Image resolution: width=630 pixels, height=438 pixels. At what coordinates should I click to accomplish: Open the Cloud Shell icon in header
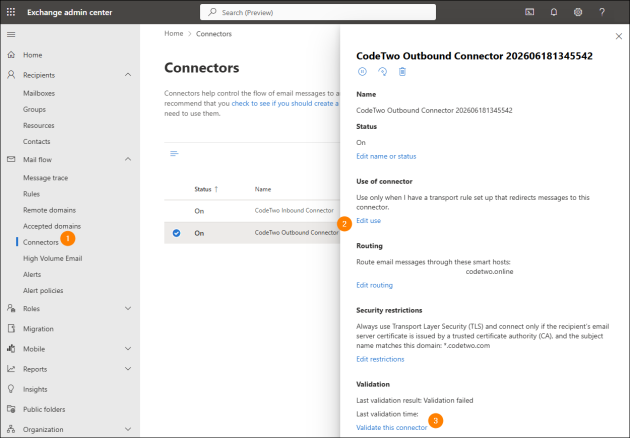[530, 12]
